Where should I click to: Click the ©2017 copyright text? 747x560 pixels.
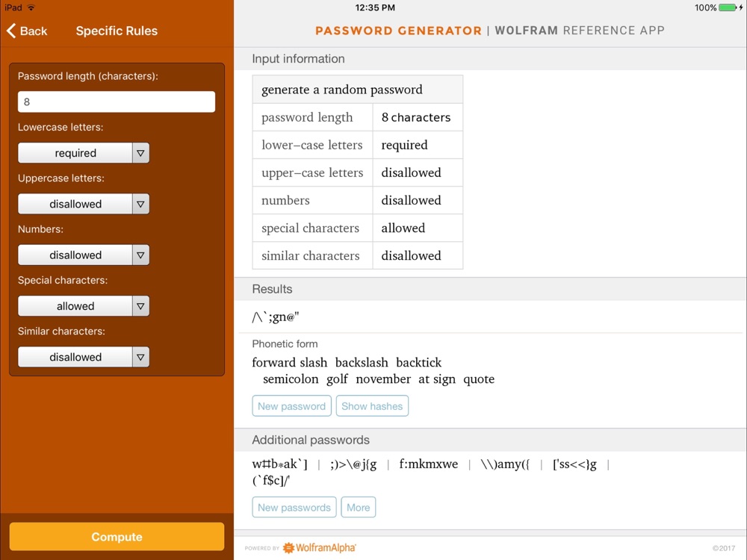pos(723,548)
